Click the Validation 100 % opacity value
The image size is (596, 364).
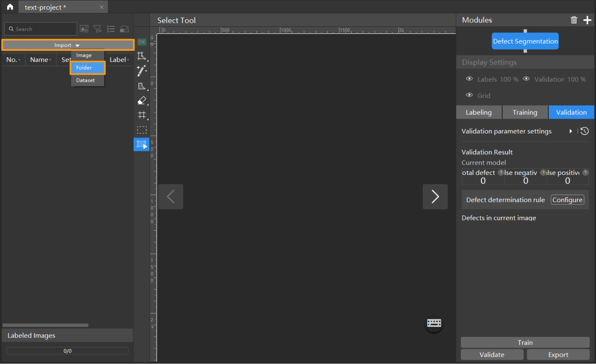(577, 79)
